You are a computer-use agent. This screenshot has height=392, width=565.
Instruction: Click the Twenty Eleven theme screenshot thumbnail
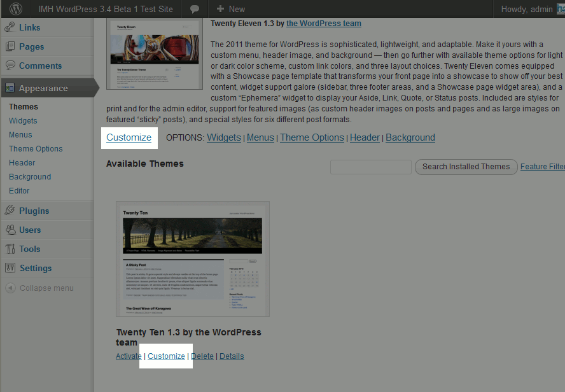pos(155,54)
